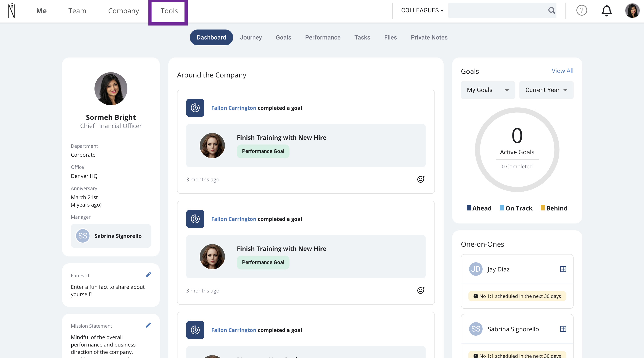Expand the COLLEAGUES search filter dropdown

point(422,10)
